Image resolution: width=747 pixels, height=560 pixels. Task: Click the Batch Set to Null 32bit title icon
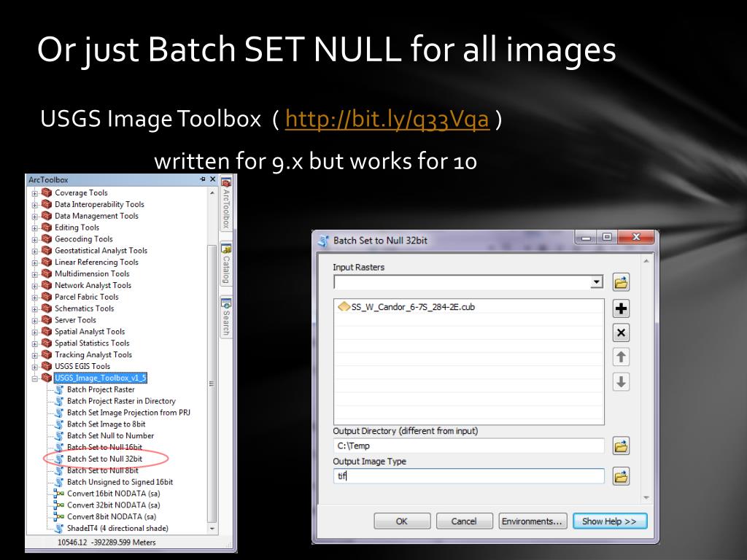click(x=323, y=241)
